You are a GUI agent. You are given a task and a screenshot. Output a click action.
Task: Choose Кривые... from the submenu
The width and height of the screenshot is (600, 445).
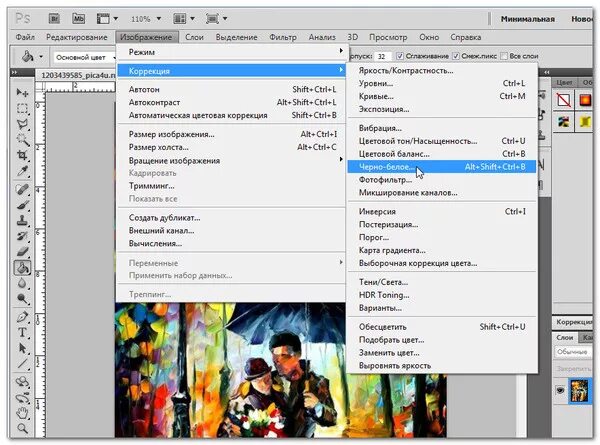coord(442,96)
